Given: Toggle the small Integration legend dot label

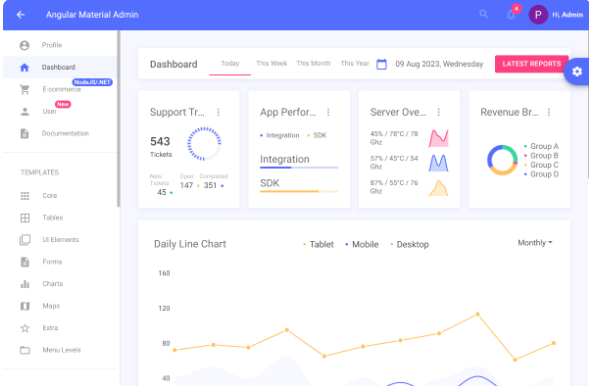Looking at the screenshot, I should pos(280,135).
